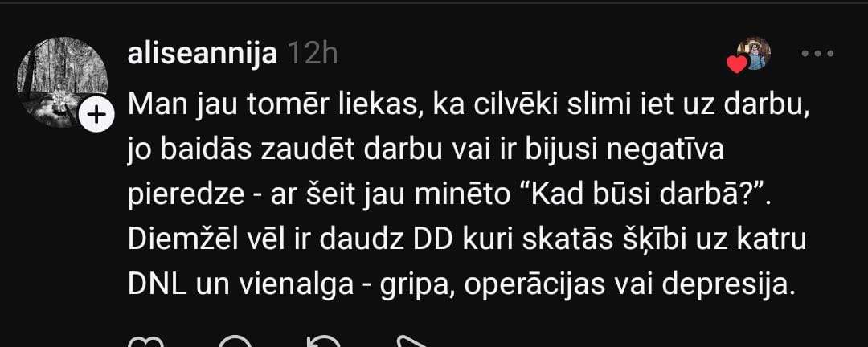Click the red heart badge near liker avatar
The width and height of the screenshot is (868, 347).
(737, 65)
